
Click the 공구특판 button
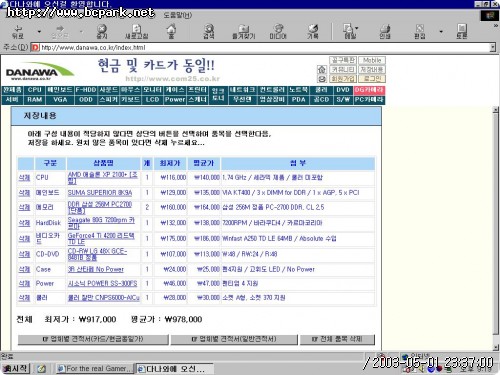coord(343,60)
